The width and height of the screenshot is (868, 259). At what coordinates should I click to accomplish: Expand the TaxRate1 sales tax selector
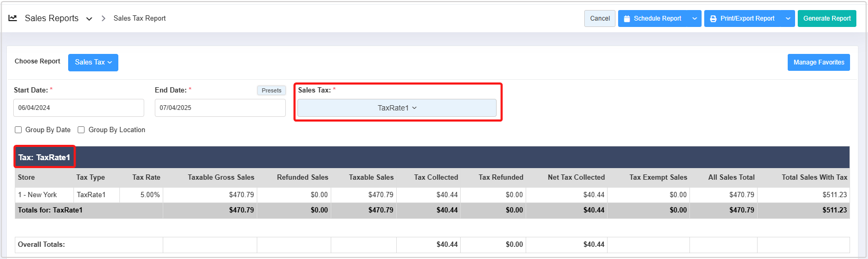point(397,108)
